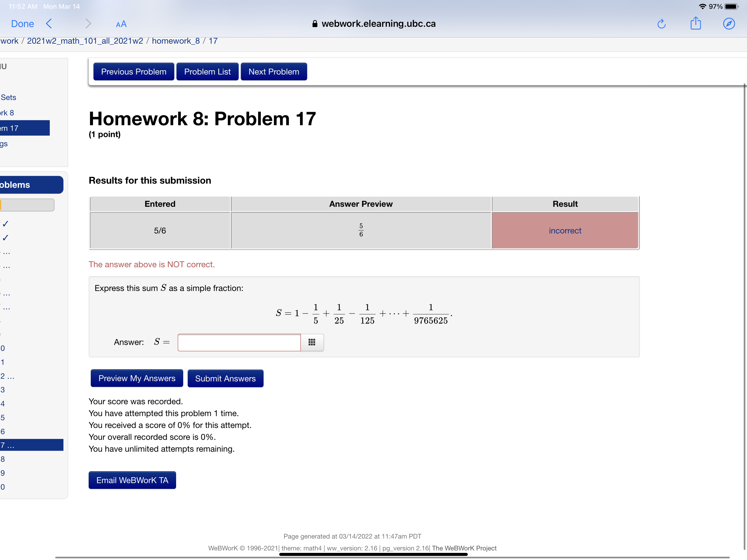Open the share sheet icon
The image size is (747, 560).
(695, 23)
